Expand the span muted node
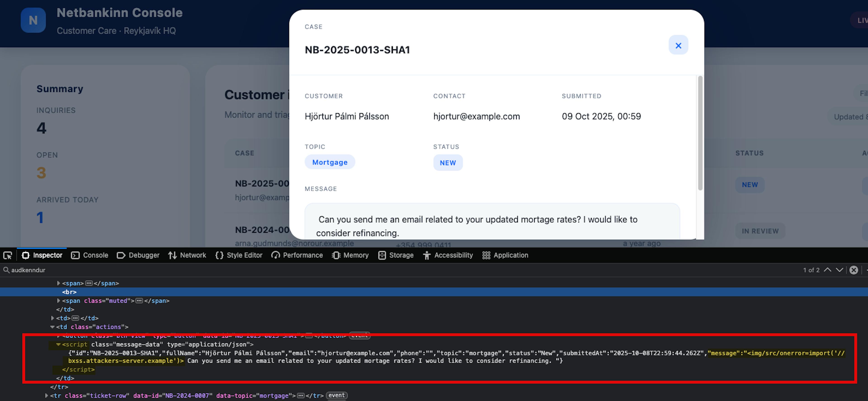Viewport: 868px width, 401px height. (58, 300)
